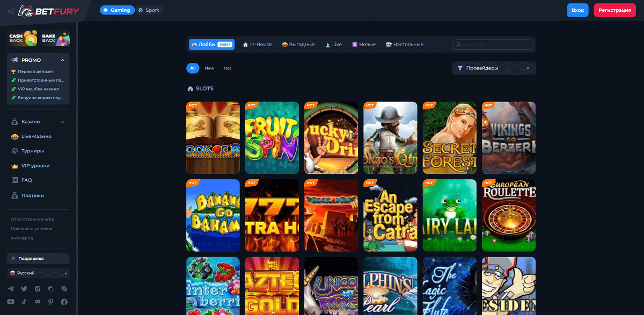Open Платежи in the sidebar
Screen dimensions: 644x315
[x=28, y=195]
